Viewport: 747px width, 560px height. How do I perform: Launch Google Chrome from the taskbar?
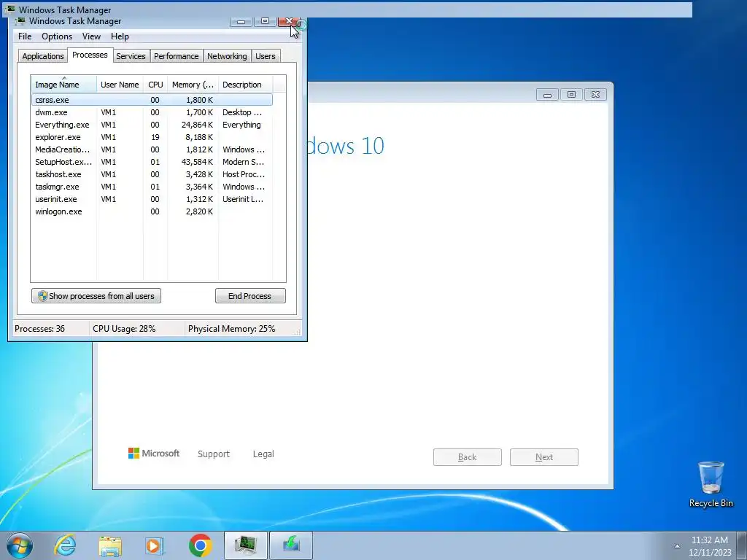[x=200, y=545]
